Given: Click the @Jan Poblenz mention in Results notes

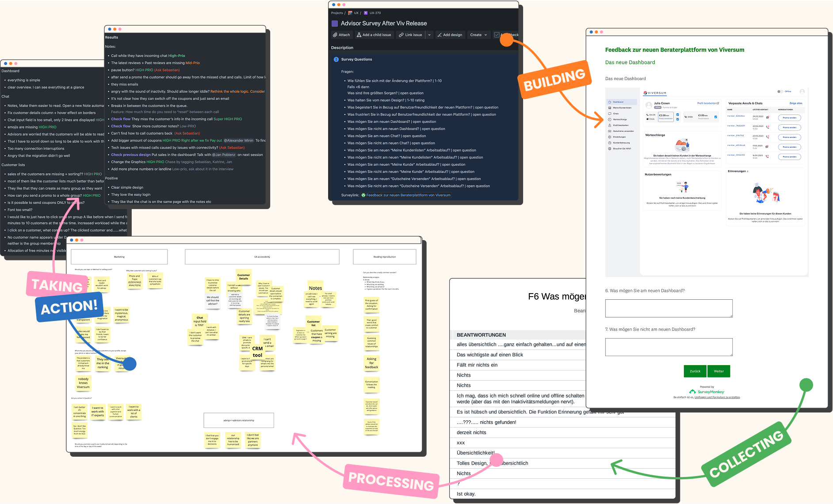Looking at the screenshot, I should [x=224, y=155].
